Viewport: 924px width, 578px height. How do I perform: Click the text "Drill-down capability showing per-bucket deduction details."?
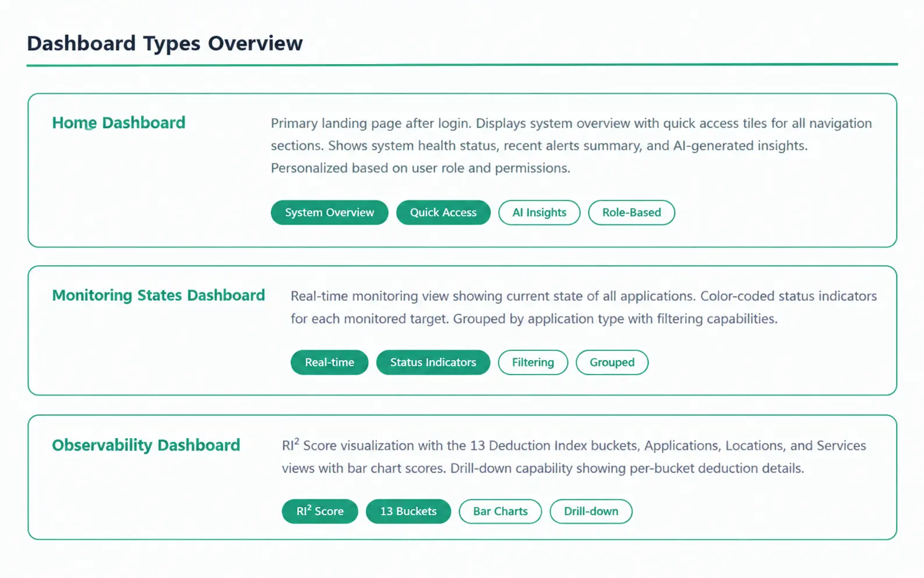(627, 468)
